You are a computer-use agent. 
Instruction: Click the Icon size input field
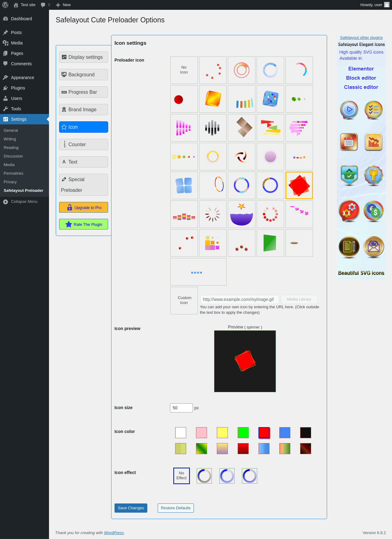coord(181,408)
